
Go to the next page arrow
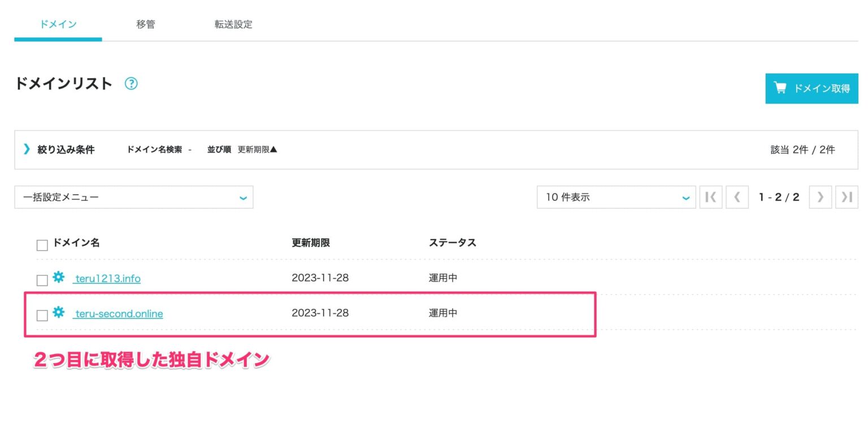[820, 197]
